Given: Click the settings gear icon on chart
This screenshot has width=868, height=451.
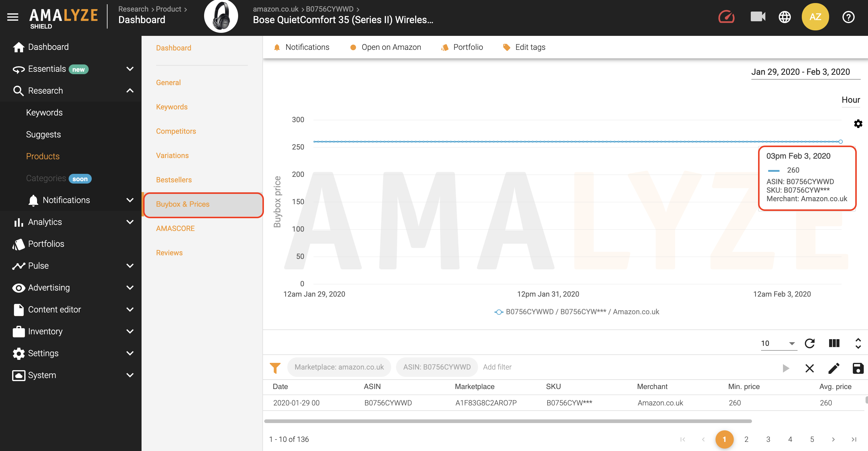Looking at the screenshot, I should click(858, 122).
